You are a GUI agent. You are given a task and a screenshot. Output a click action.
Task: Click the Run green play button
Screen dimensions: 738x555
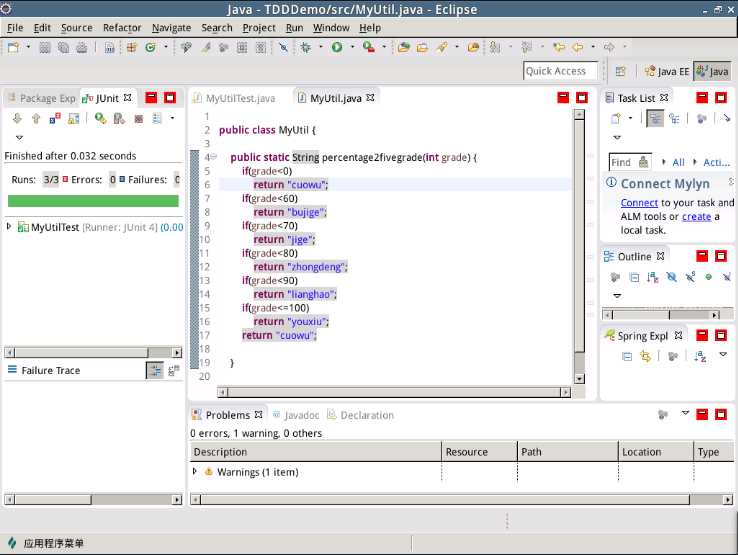pyautogui.click(x=337, y=47)
